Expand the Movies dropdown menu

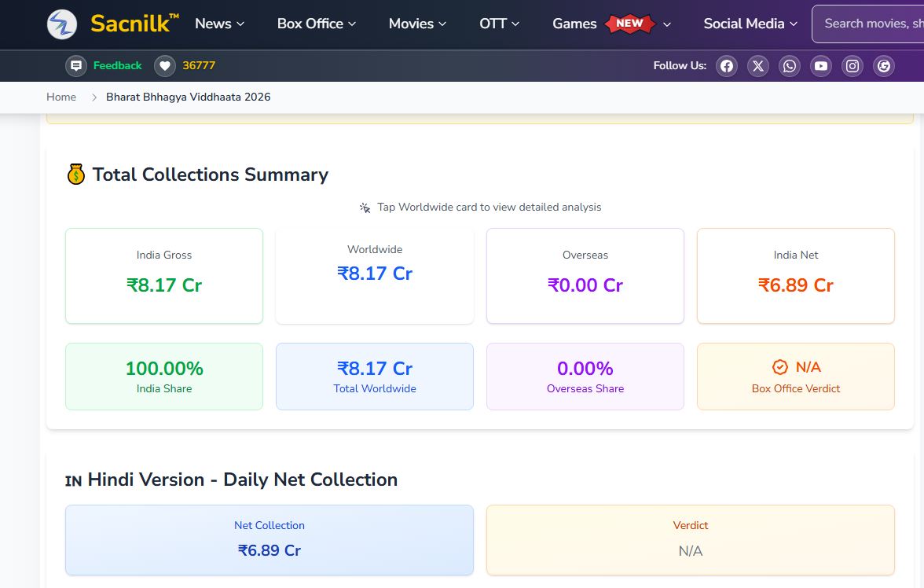tap(417, 24)
